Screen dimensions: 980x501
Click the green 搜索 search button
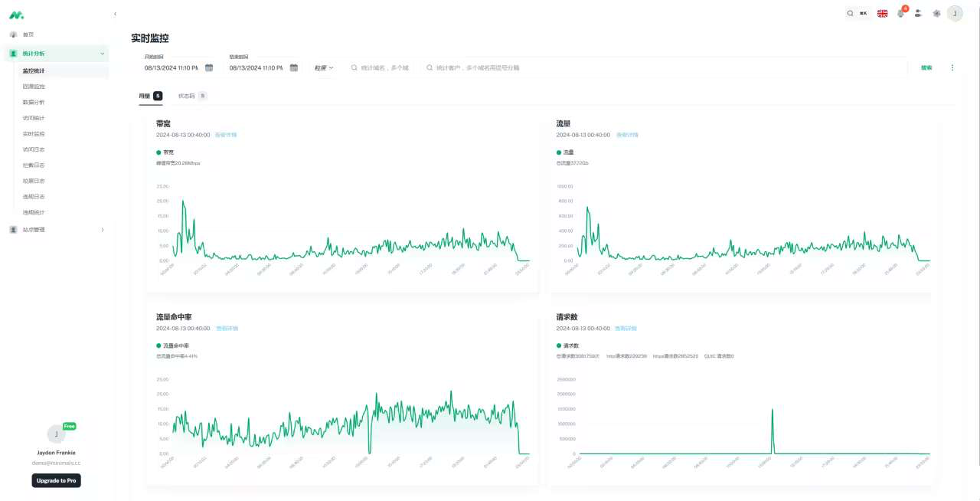926,68
